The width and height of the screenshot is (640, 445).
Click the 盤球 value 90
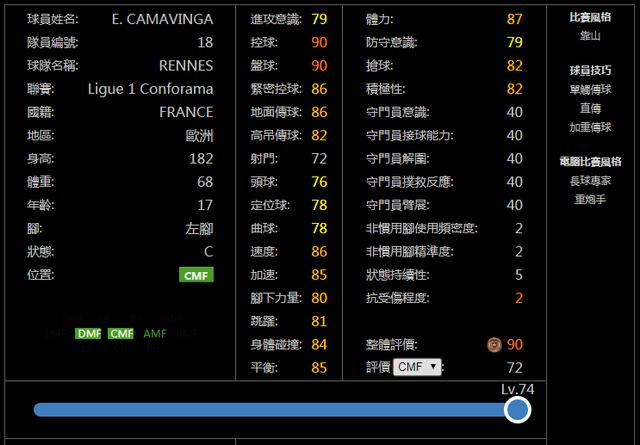click(319, 66)
